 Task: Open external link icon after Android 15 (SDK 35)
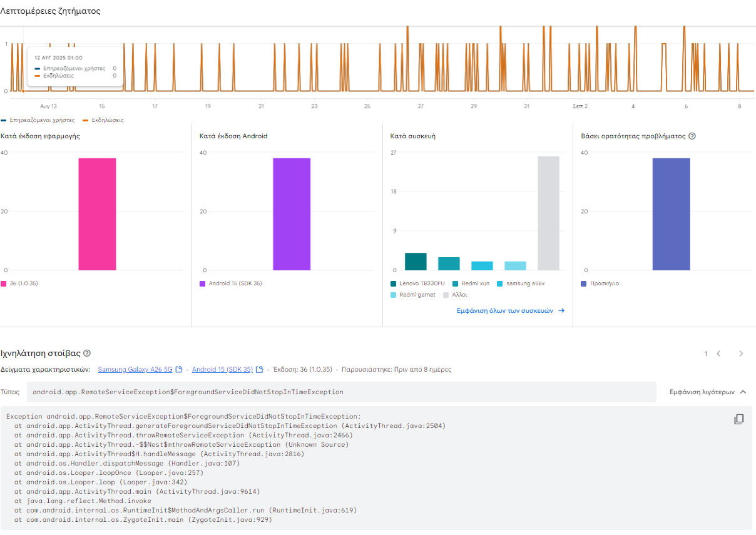coord(259,369)
